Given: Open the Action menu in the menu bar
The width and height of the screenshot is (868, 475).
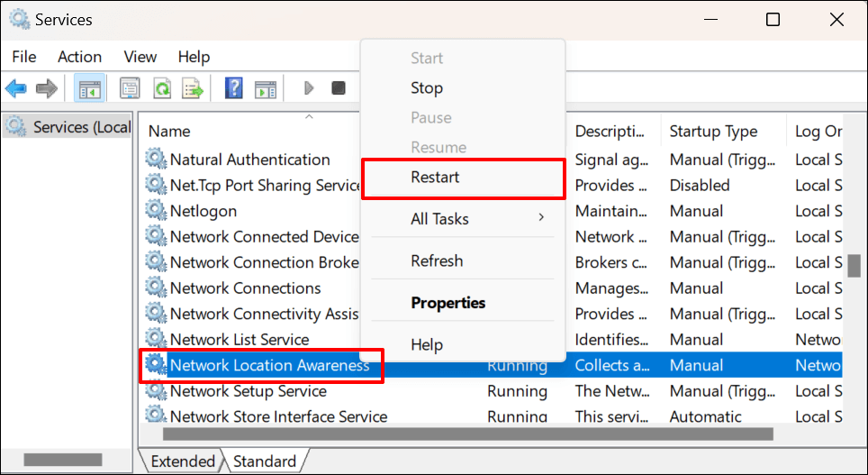Looking at the screenshot, I should [79, 56].
